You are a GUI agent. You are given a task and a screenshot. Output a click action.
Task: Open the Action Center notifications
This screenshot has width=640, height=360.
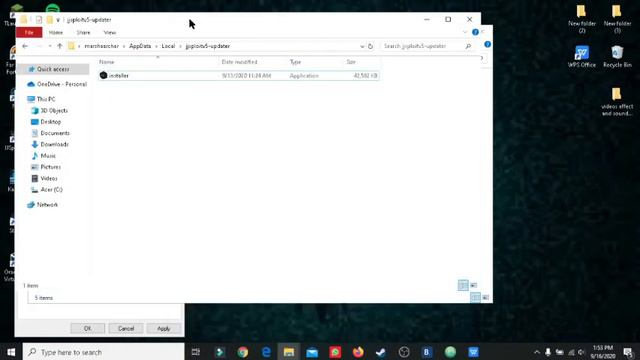[x=629, y=352]
